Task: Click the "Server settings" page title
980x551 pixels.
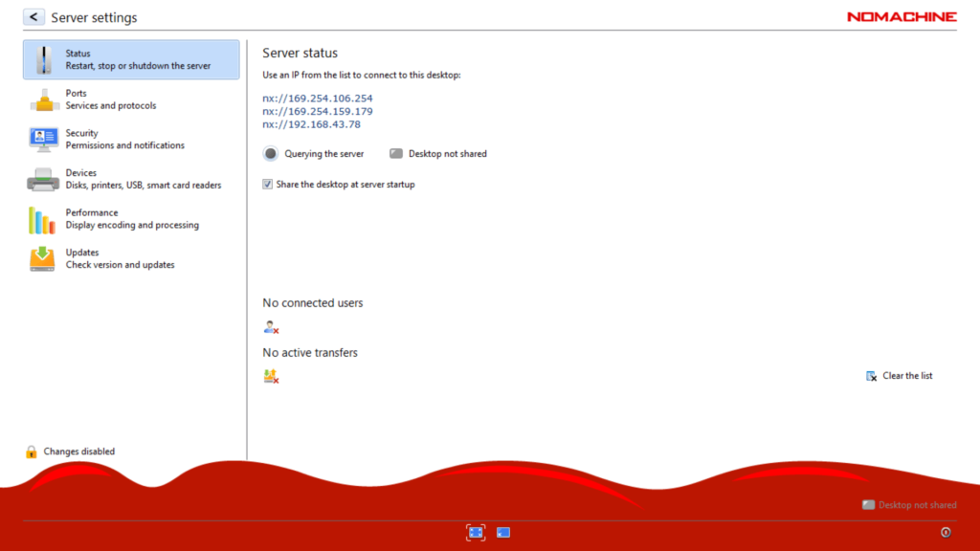Action: [95, 17]
